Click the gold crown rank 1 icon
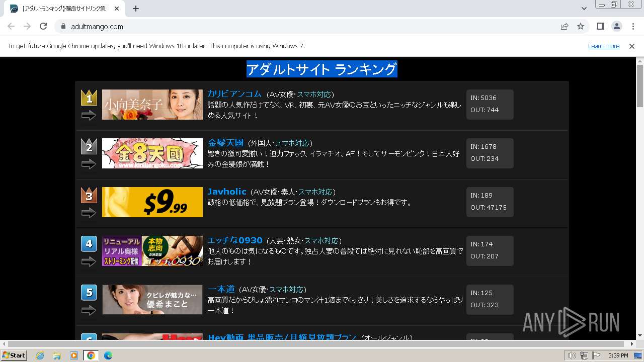 [x=89, y=98]
